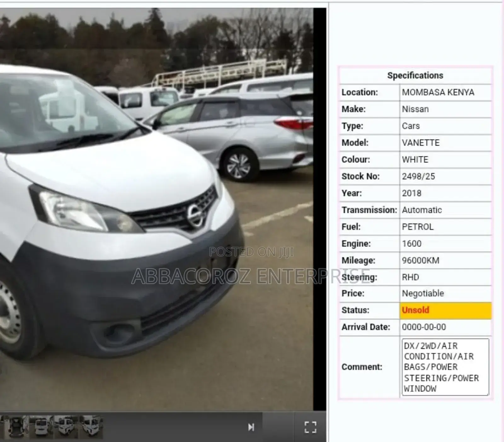The width and height of the screenshot is (504, 442).
Task: Click the Status: label
Action: pyautogui.click(x=355, y=310)
